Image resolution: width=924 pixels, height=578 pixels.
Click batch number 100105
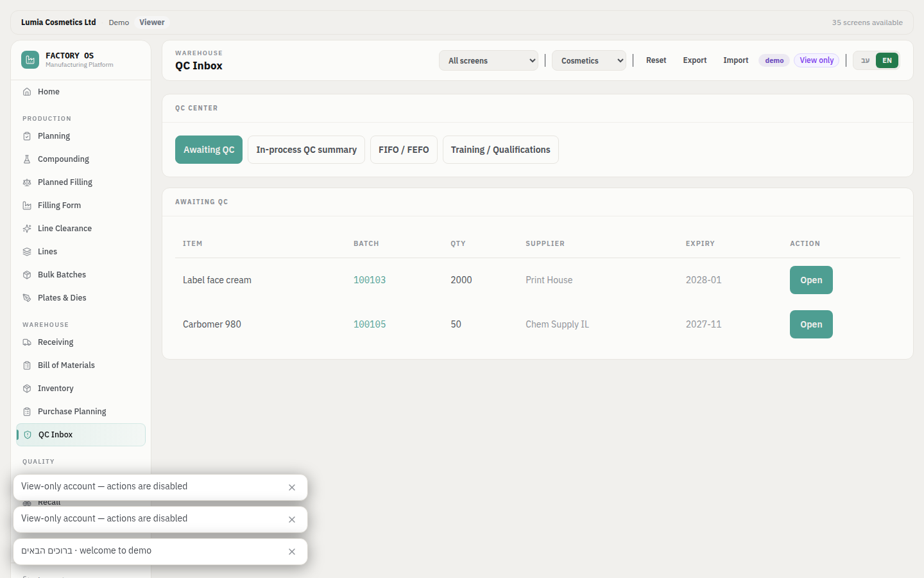click(370, 324)
